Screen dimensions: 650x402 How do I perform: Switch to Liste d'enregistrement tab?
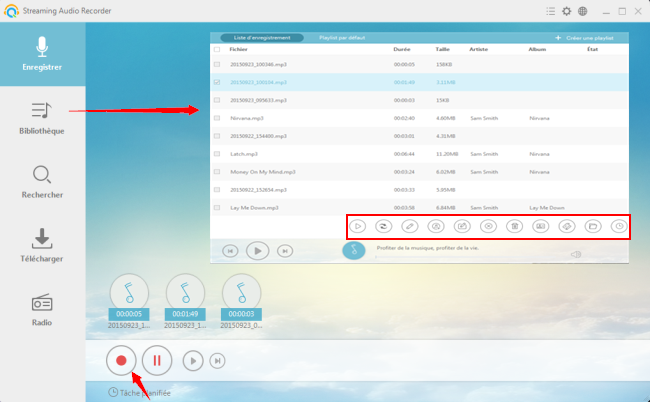(x=262, y=38)
